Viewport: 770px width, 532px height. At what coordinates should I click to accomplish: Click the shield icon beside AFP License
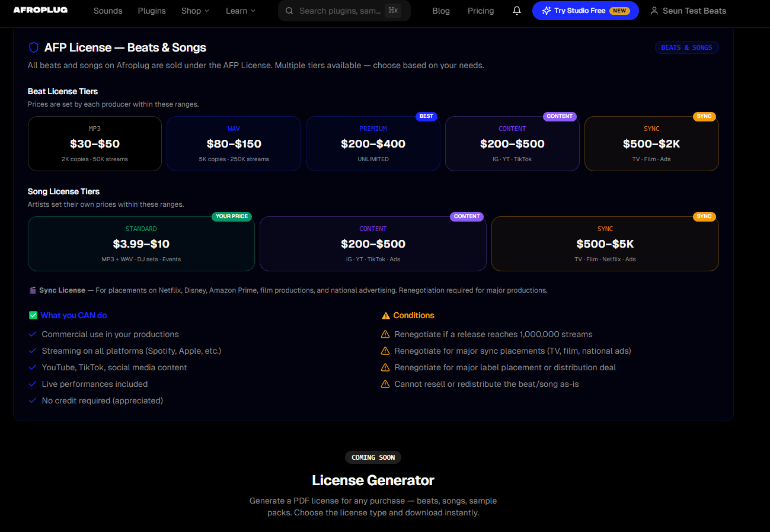pyautogui.click(x=34, y=47)
